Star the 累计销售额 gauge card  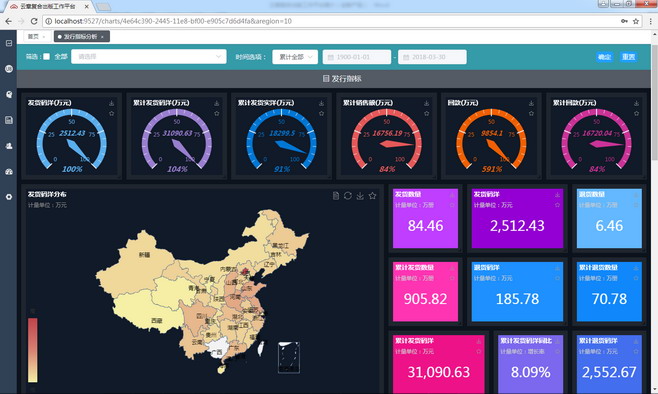point(426,113)
